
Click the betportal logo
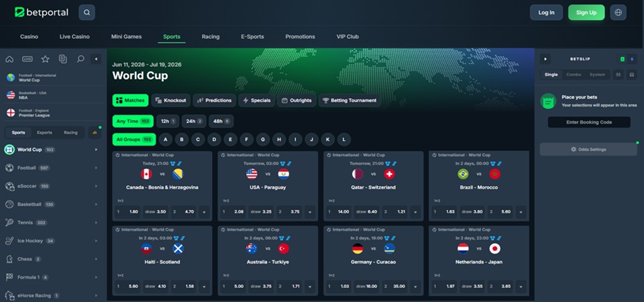coord(42,12)
